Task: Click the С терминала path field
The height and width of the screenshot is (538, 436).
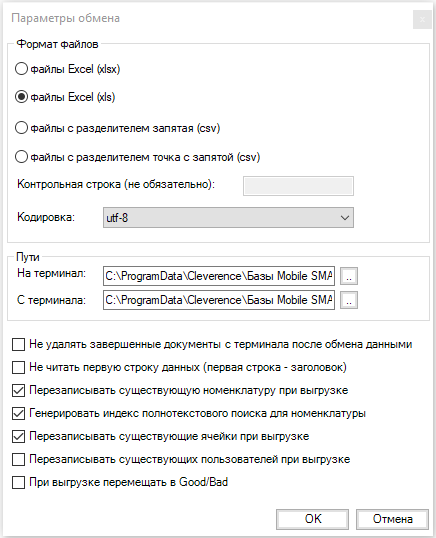Action: pyautogui.click(x=219, y=300)
